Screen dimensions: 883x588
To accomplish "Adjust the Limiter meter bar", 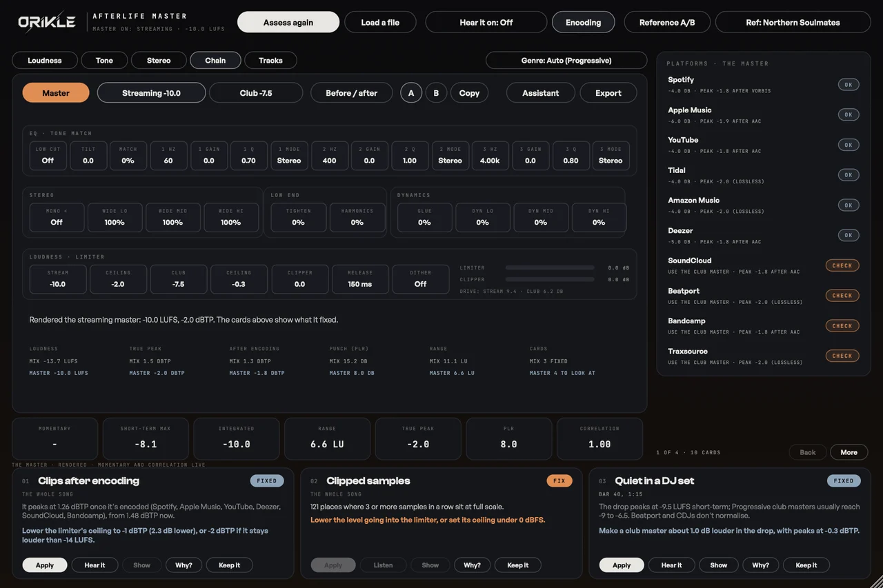I will pos(550,267).
